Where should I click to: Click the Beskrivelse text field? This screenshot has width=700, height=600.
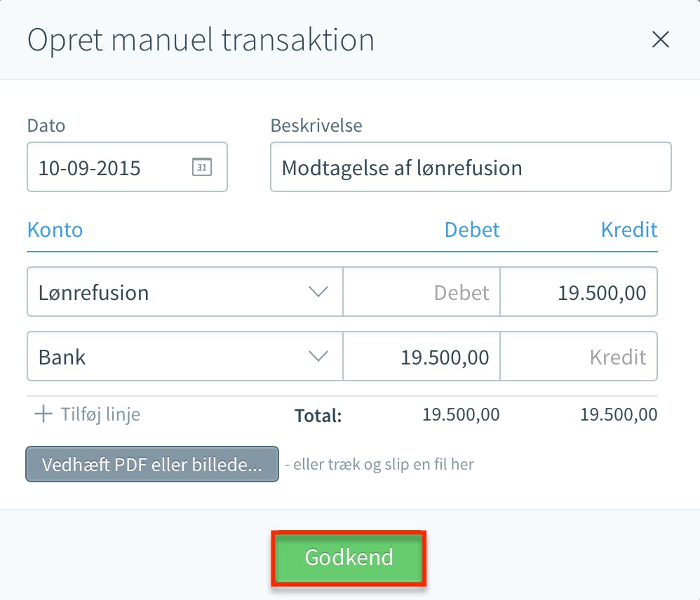click(x=471, y=167)
